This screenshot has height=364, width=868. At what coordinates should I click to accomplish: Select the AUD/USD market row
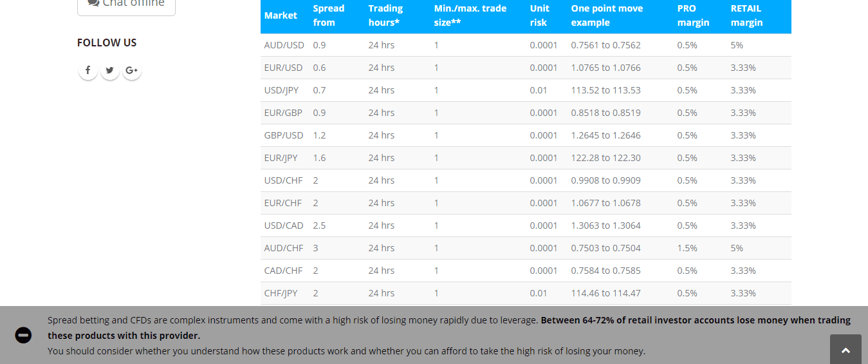284,45
